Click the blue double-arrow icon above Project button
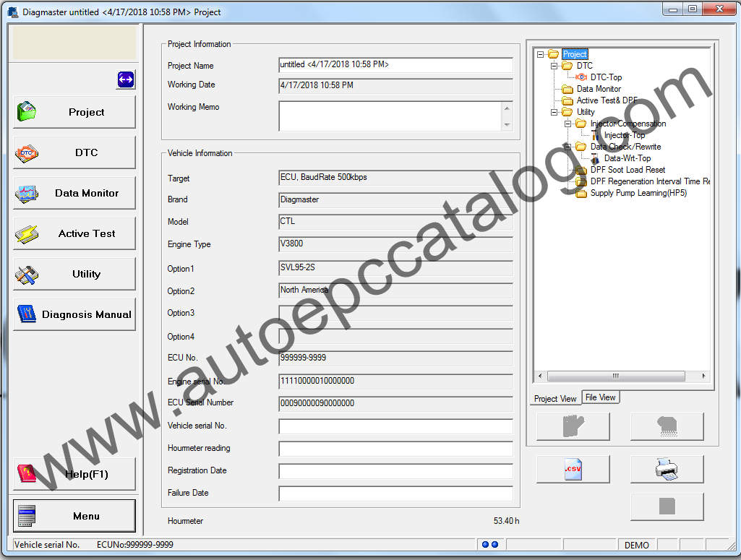 coord(124,80)
